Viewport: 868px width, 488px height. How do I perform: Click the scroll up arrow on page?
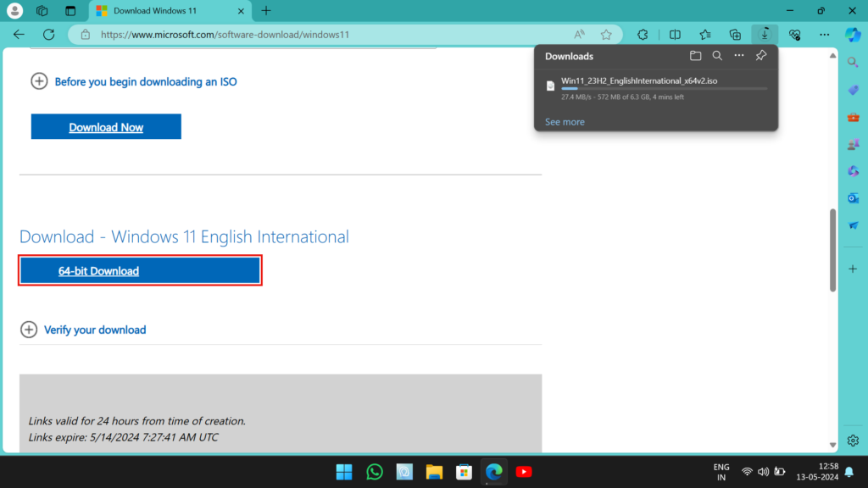(x=832, y=56)
